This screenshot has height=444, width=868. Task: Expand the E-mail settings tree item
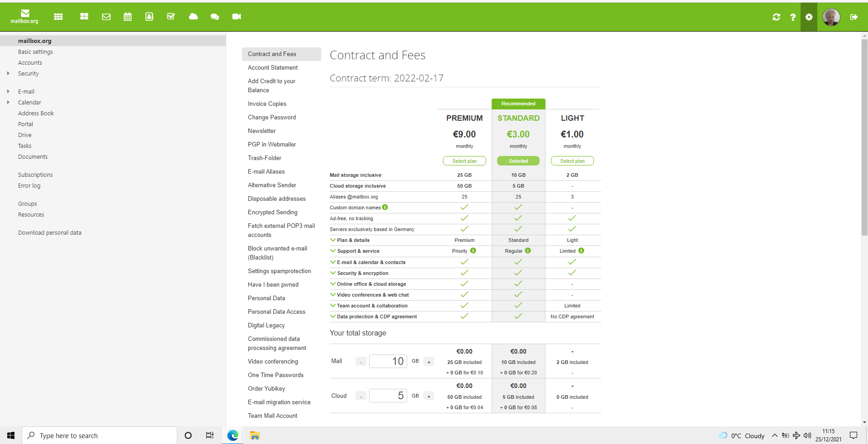tap(8, 91)
